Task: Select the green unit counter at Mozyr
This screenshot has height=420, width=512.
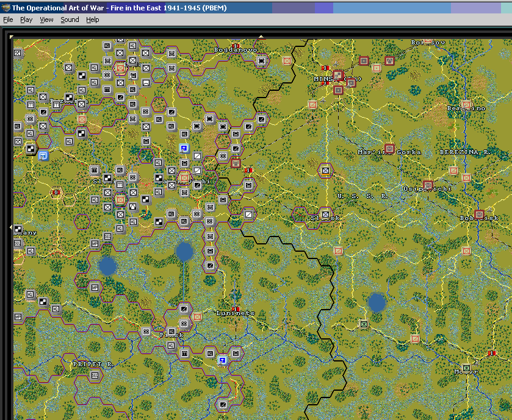Action: (x=466, y=368)
